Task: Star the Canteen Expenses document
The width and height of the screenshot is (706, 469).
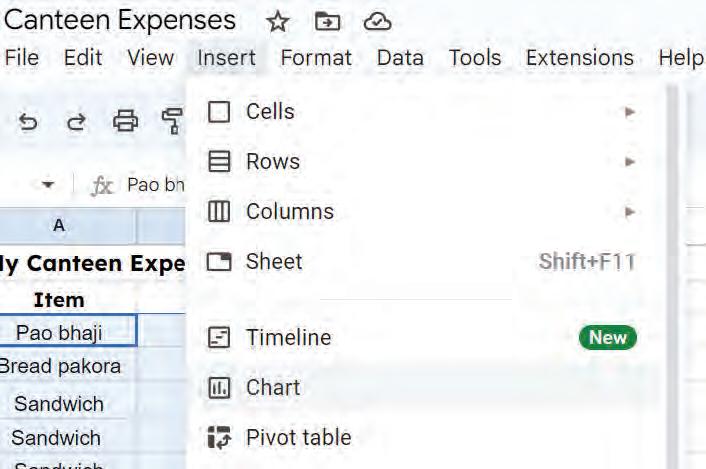Action: coord(277,22)
